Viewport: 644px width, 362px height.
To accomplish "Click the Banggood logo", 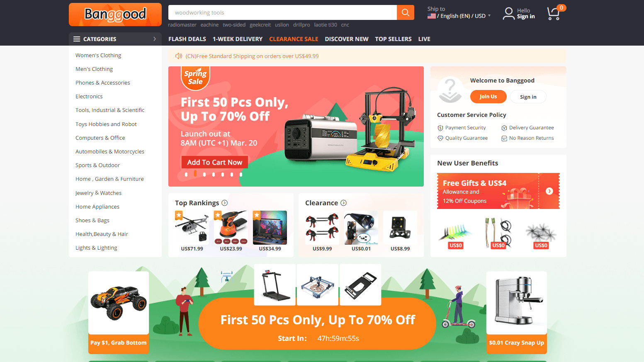I will pos(115,15).
